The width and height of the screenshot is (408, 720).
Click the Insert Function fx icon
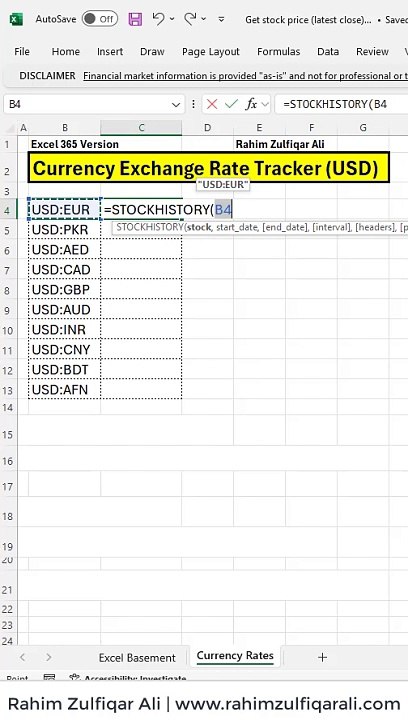[251, 104]
